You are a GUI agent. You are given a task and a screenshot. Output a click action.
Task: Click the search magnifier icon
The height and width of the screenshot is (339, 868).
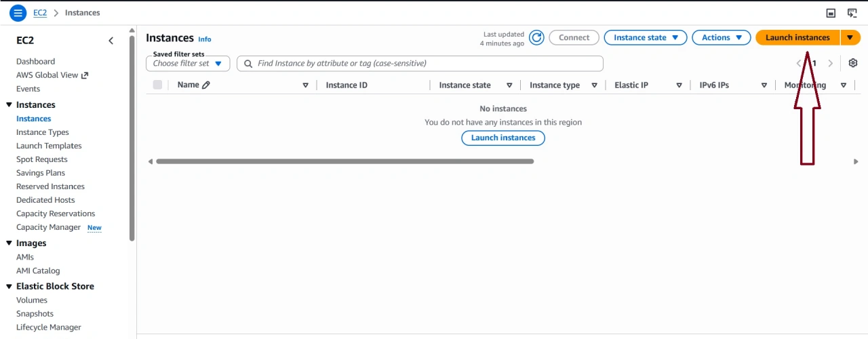[248, 64]
